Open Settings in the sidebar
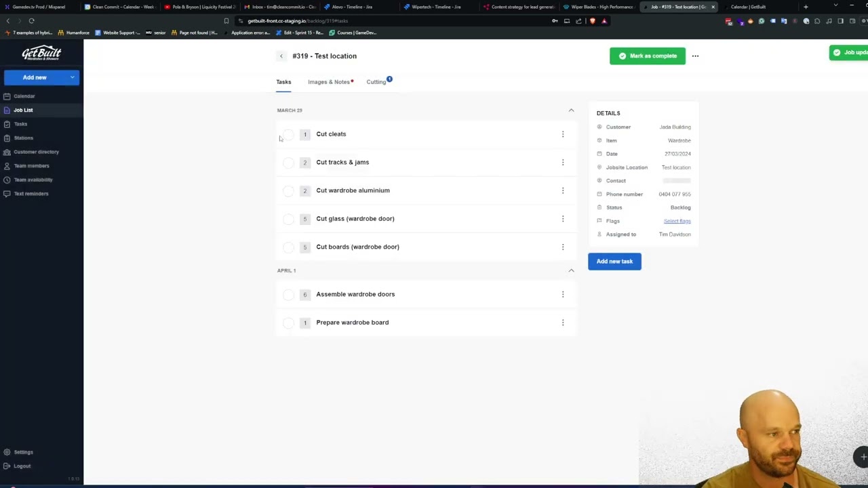 pos(23,452)
